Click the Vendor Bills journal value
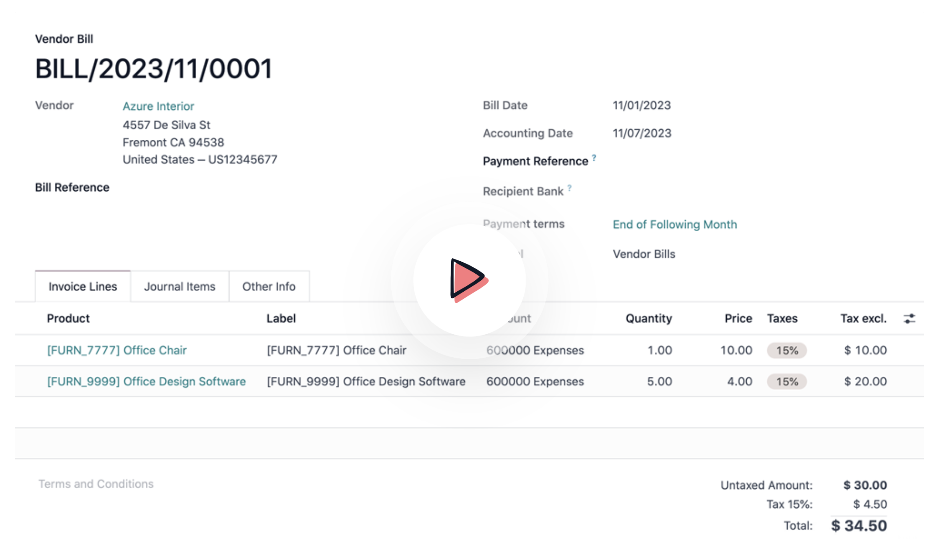The width and height of the screenshot is (938, 560). tap(644, 254)
